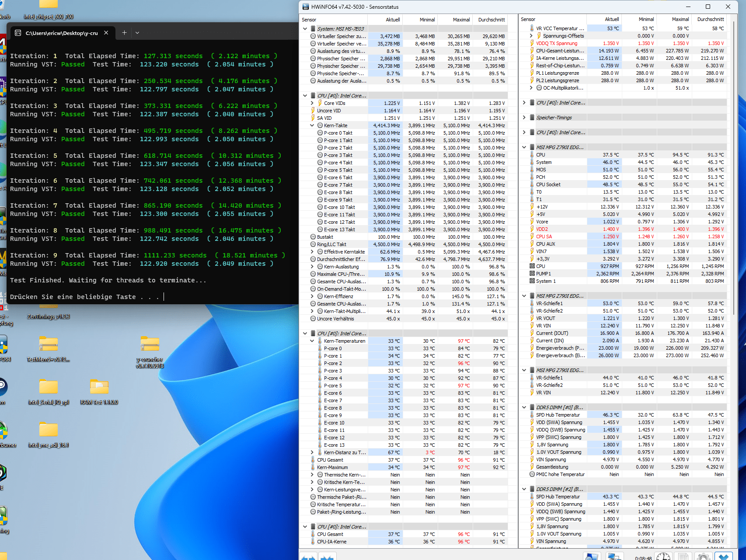Click left panel Maximal column header
Screen dimensions: 746x560
point(455,20)
